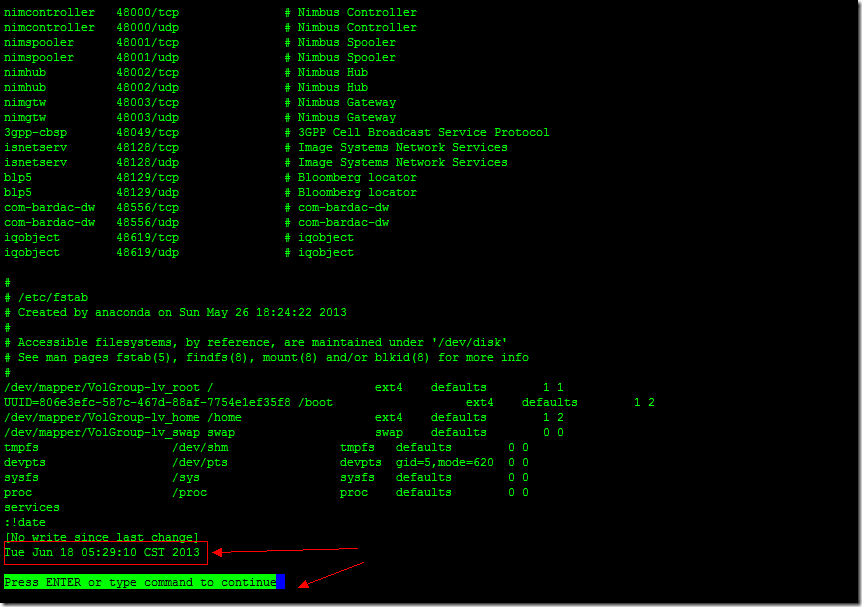
Task: Click the 'gid=5,mode=620' mount option
Action: click(445, 462)
